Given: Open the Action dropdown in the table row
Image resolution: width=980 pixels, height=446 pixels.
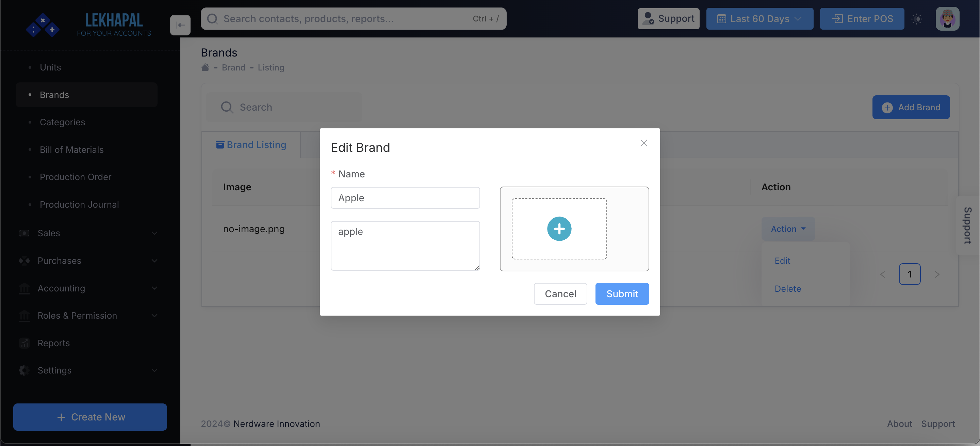Looking at the screenshot, I should tap(788, 229).
